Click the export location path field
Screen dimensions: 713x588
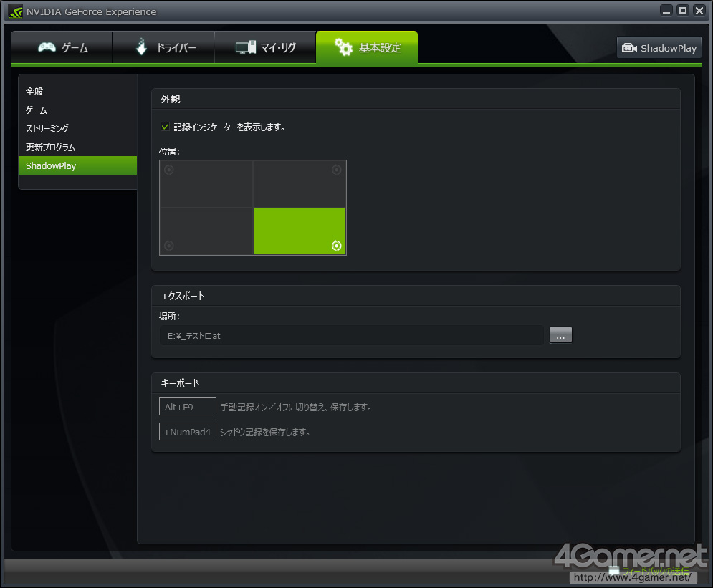[352, 335]
